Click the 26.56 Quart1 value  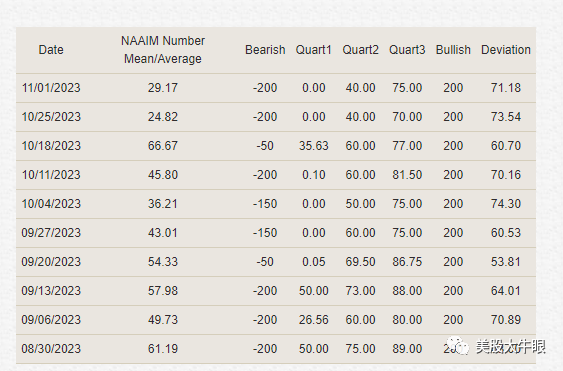(313, 320)
